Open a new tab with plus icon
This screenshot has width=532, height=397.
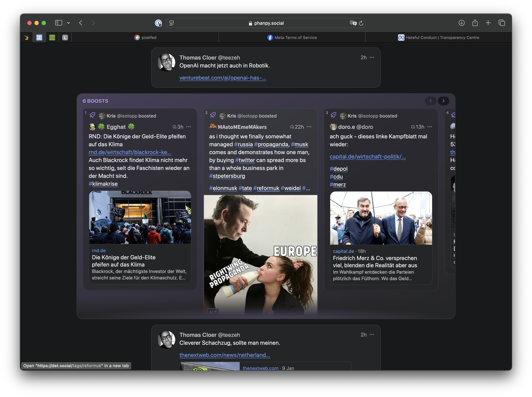click(488, 23)
